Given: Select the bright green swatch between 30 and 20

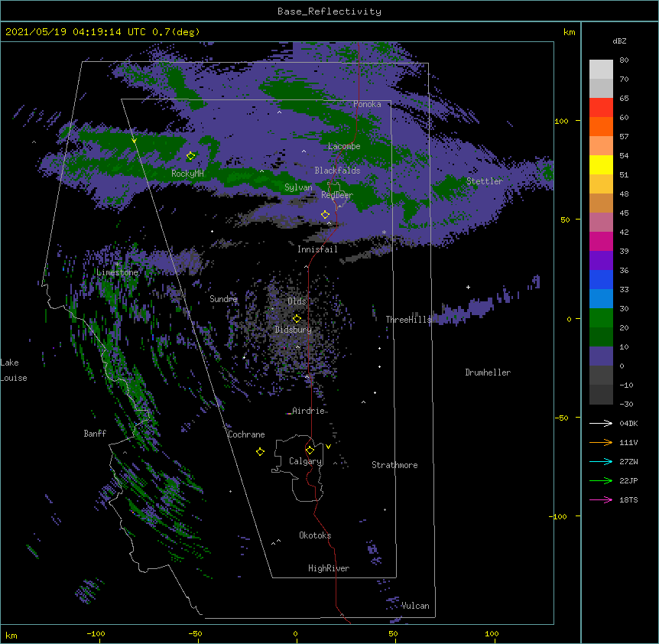Looking at the screenshot, I should coord(601,318).
